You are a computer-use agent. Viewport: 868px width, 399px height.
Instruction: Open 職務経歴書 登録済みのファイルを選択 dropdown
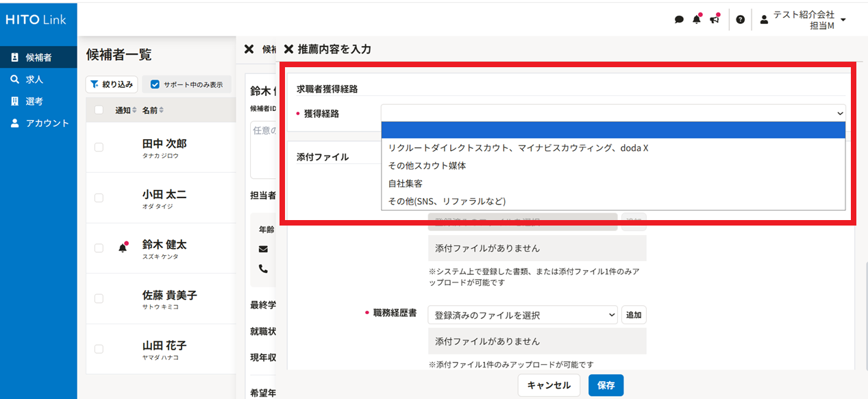(x=522, y=315)
